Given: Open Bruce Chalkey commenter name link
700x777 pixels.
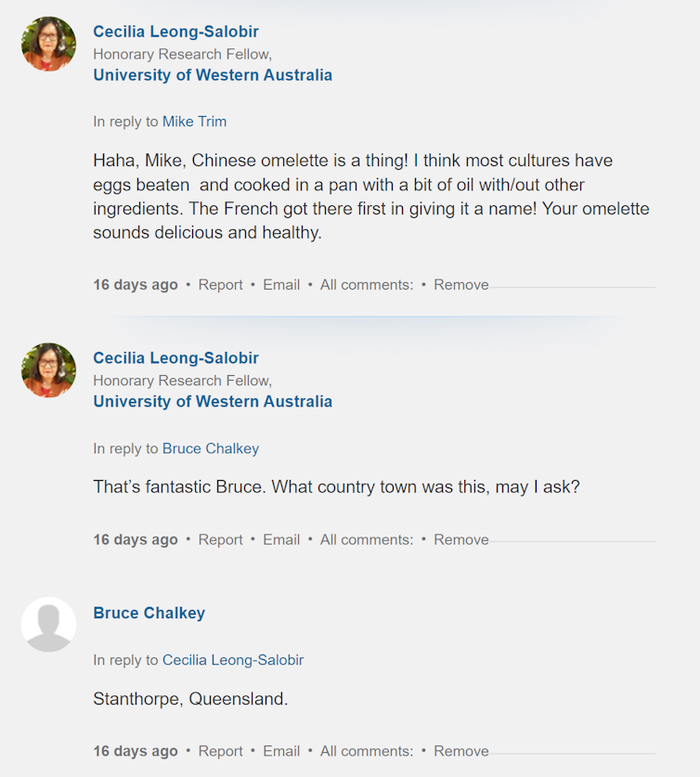Looking at the screenshot, I should coord(149,613).
